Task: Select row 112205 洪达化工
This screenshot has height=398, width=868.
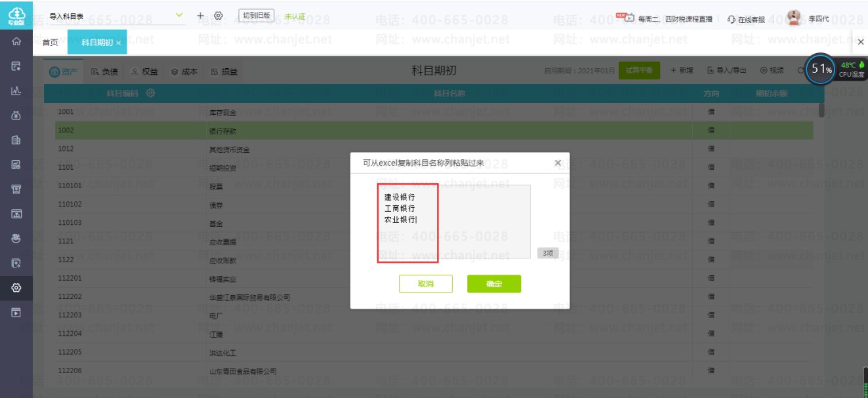Action: 434,352
